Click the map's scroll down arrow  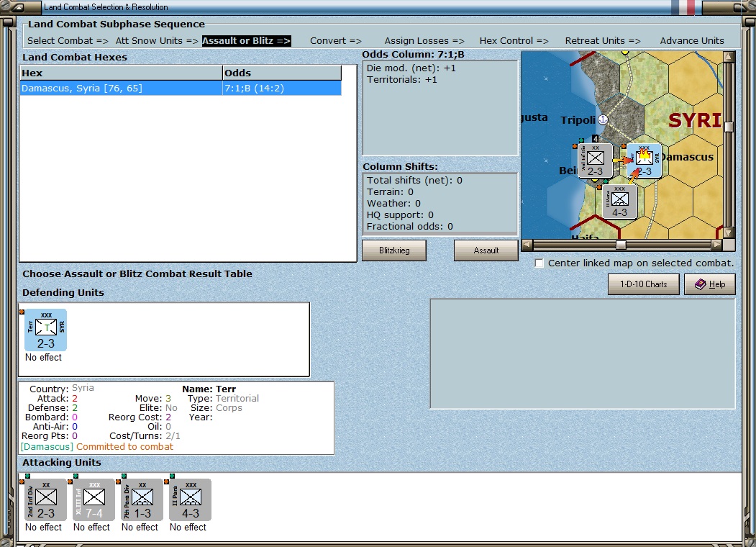729,233
